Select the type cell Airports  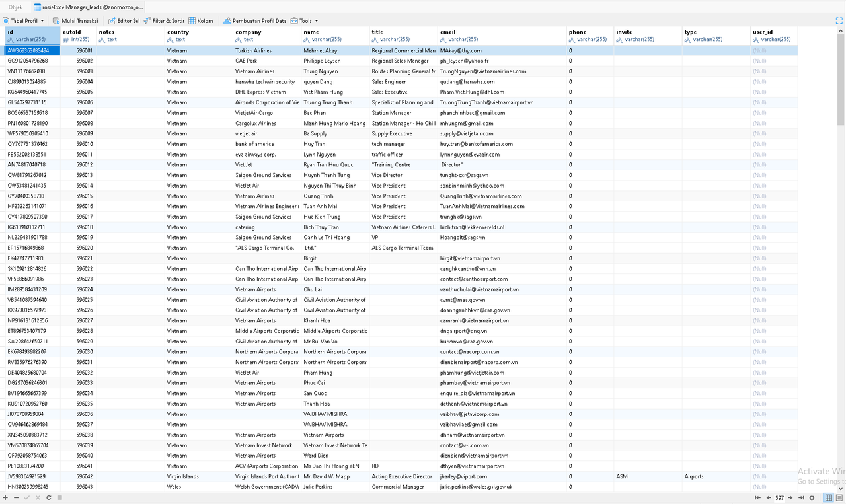(716, 476)
